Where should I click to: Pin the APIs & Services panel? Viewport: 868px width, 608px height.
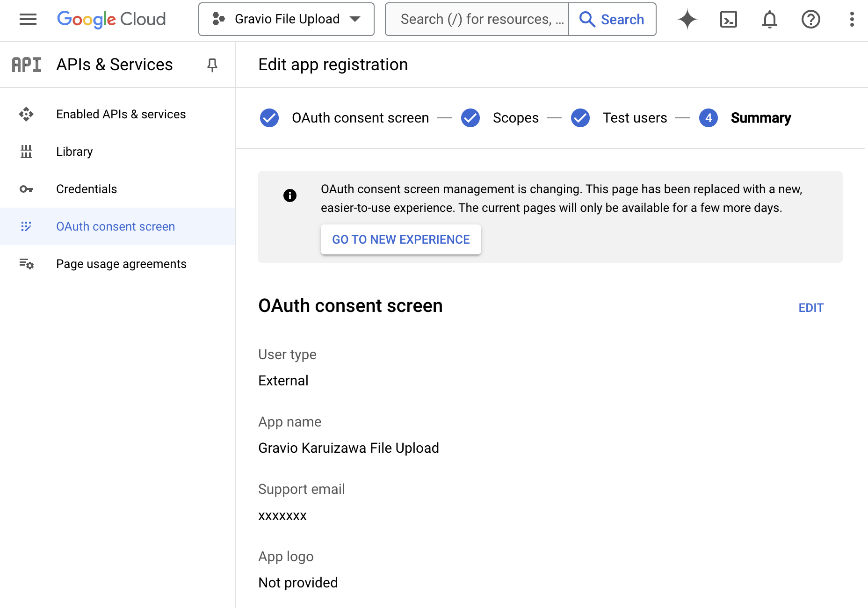[212, 65]
